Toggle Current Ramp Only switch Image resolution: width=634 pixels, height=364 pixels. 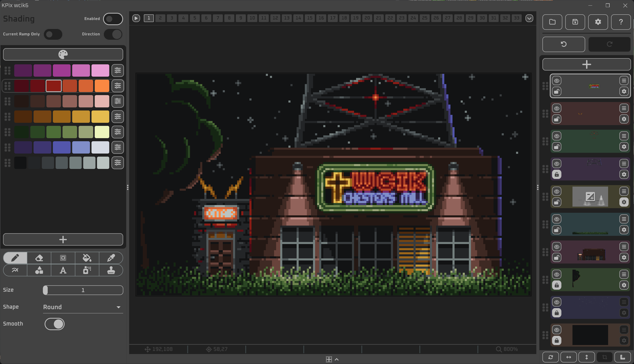(x=53, y=34)
